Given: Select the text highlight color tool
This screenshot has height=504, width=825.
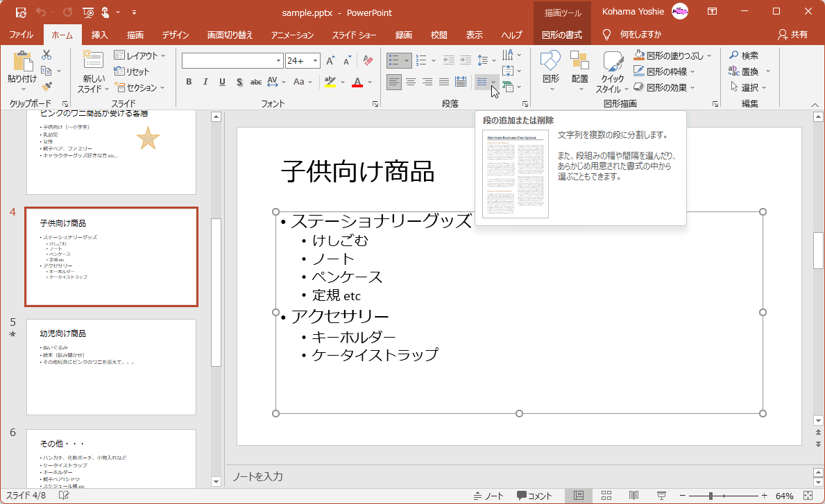Looking at the screenshot, I should click(x=332, y=82).
